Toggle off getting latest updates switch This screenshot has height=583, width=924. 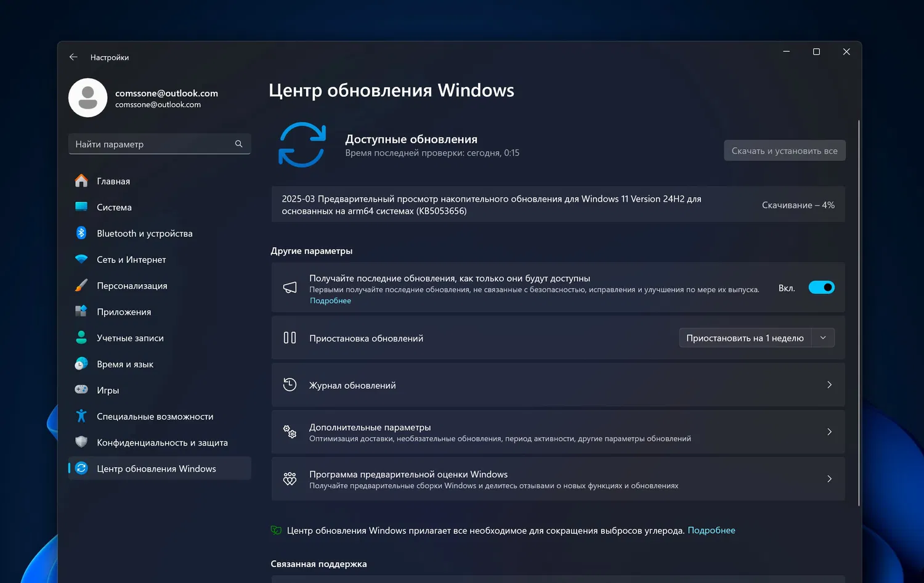coord(821,287)
